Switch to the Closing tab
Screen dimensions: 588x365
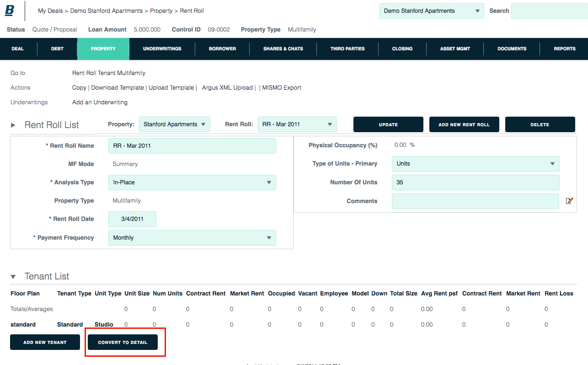point(402,48)
